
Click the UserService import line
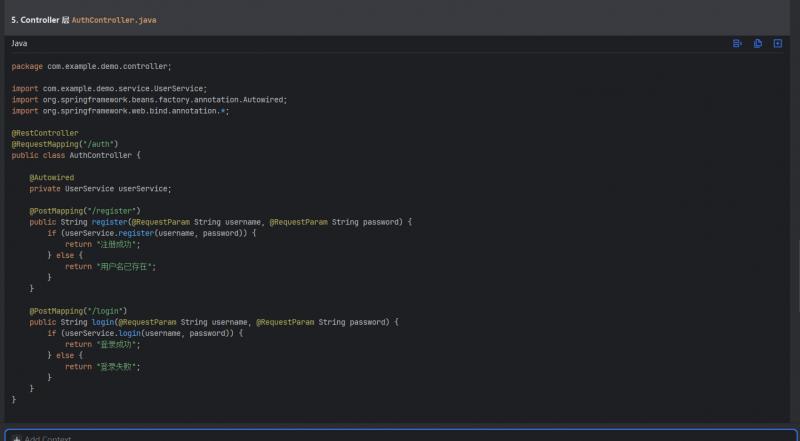(109, 88)
